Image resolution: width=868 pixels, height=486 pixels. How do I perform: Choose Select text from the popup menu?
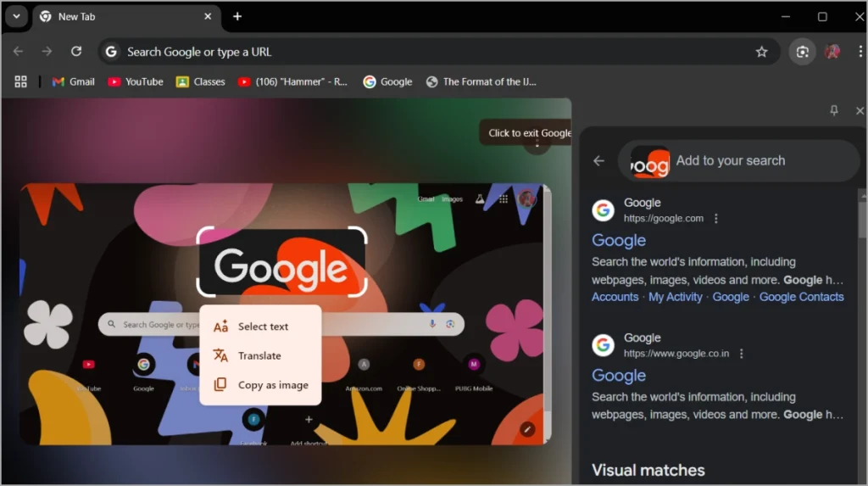[261, 327]
